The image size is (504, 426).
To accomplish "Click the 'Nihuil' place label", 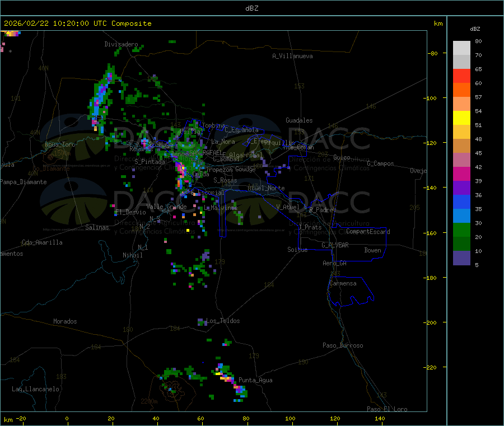I will [x=132, y=255].
